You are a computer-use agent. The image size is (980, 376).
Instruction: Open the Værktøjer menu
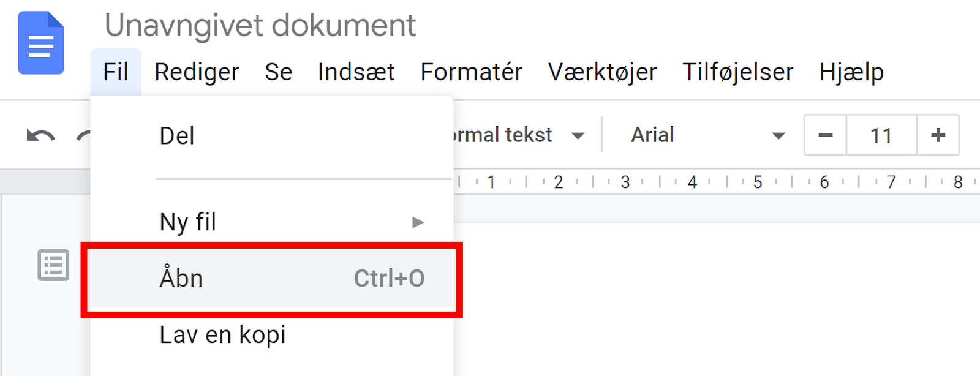point(602,72)
